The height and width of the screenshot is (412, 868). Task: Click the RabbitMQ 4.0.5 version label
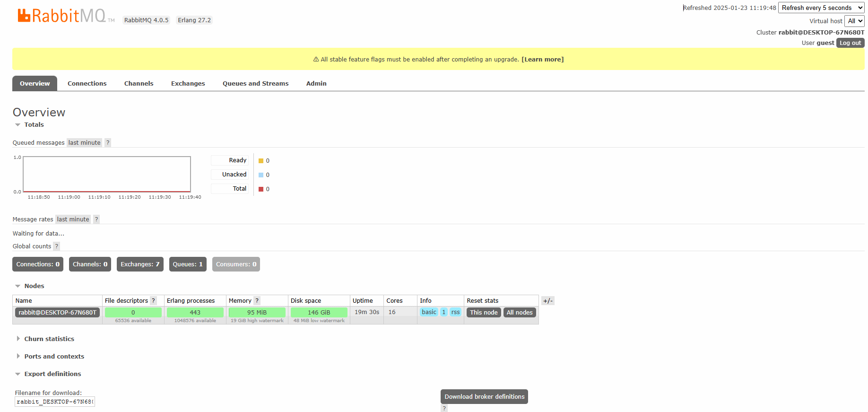click(146, 20)
